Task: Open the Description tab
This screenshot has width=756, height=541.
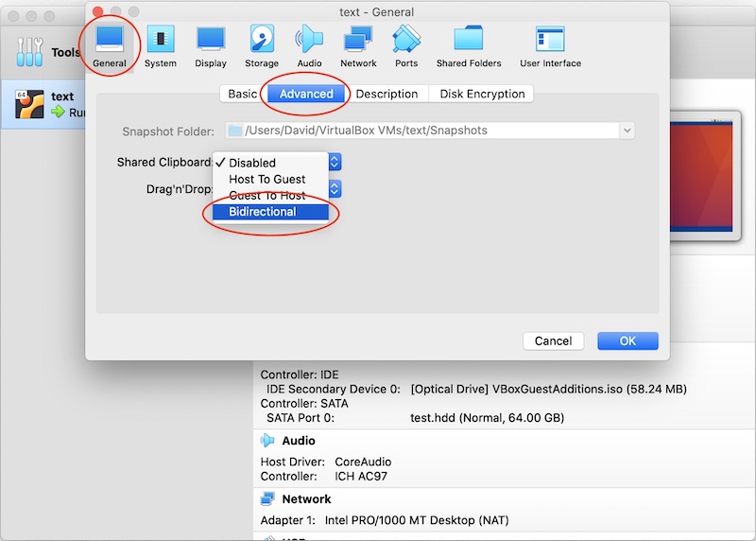Action: [x=387, y=94]
